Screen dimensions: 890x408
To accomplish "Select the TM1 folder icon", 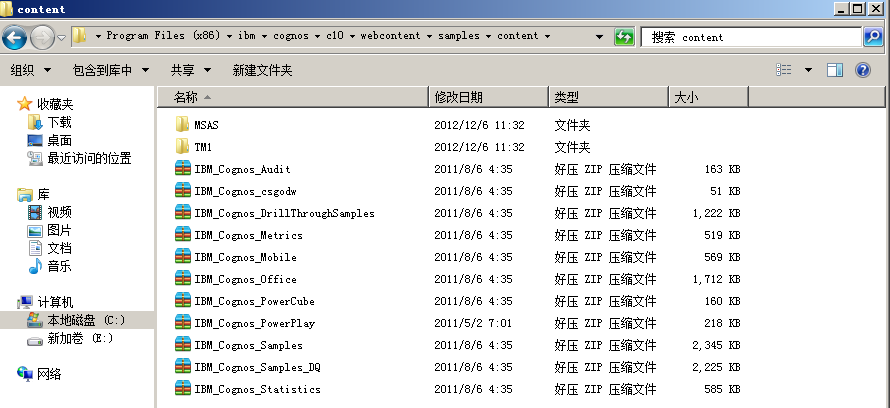I will tap(182, 146).
